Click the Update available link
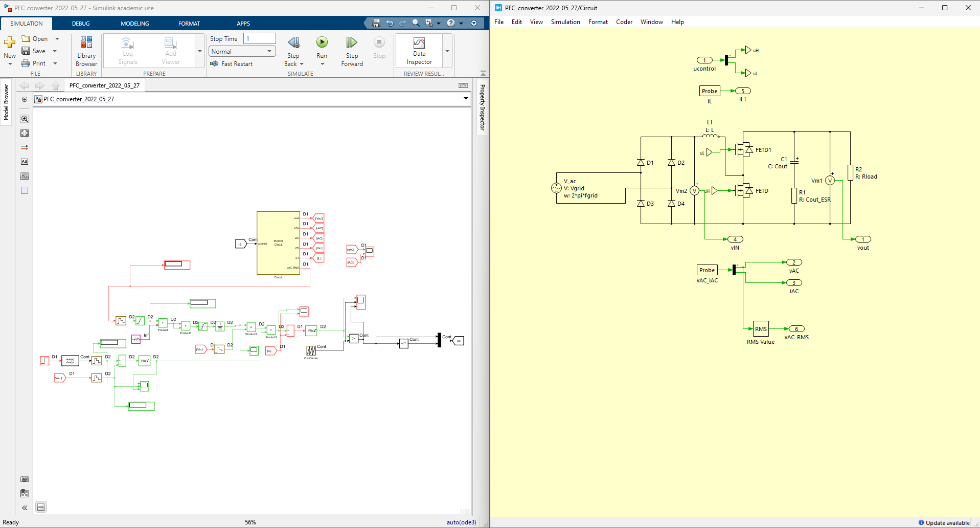This screenshot has width=980, height=528. coord(947,523)
